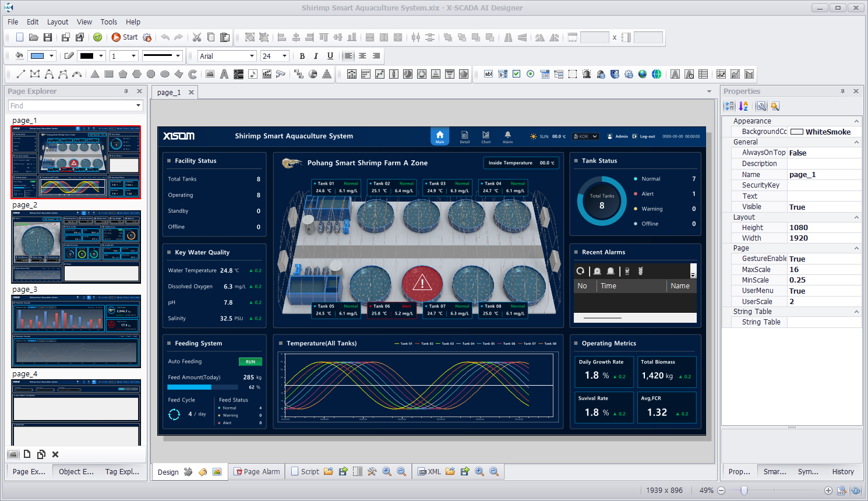The image size is (868, 501).
Task: Collapse the Appearance property group
Action: (856, 121)
